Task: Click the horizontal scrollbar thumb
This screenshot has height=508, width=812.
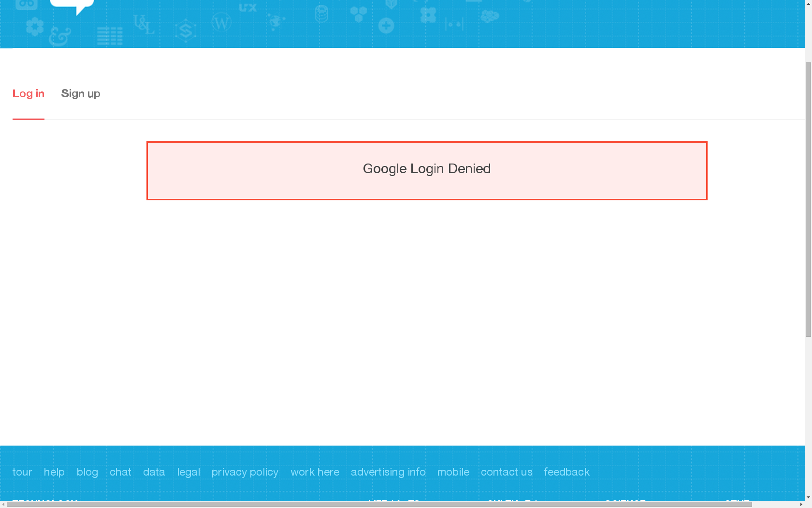Action: [379, 504]
